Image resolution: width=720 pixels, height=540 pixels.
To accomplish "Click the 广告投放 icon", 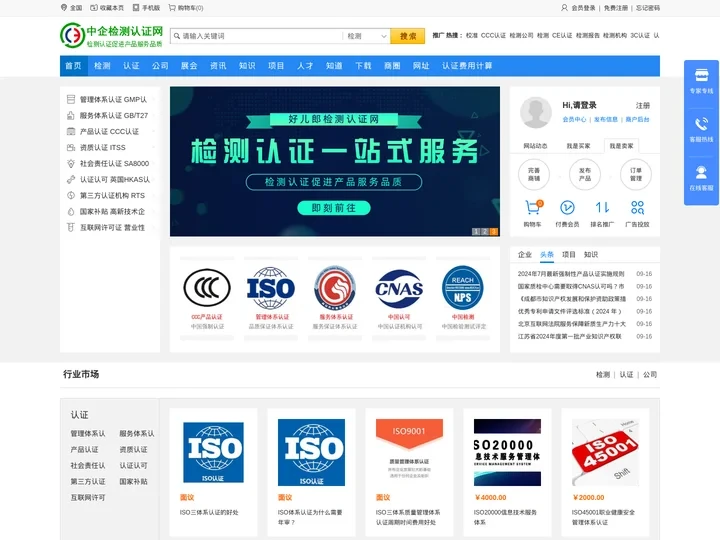I will [637, 208].
